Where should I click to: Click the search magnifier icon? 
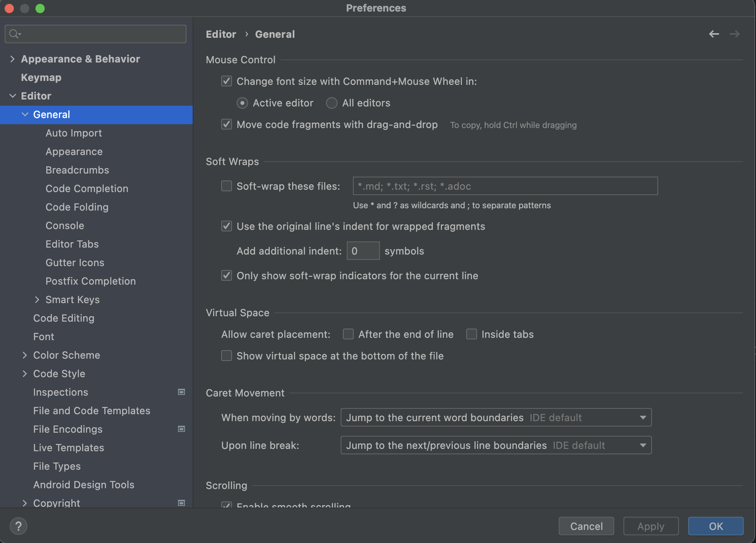[x=14, y=34]
